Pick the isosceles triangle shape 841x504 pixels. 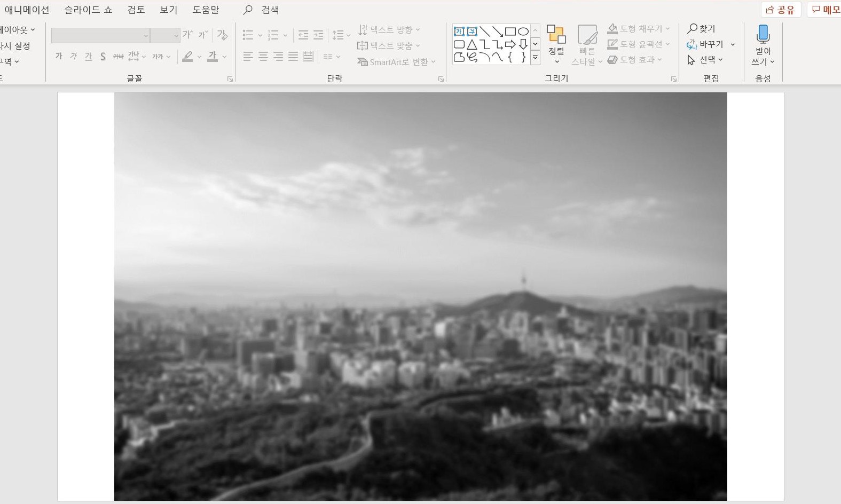pos(472,44)
